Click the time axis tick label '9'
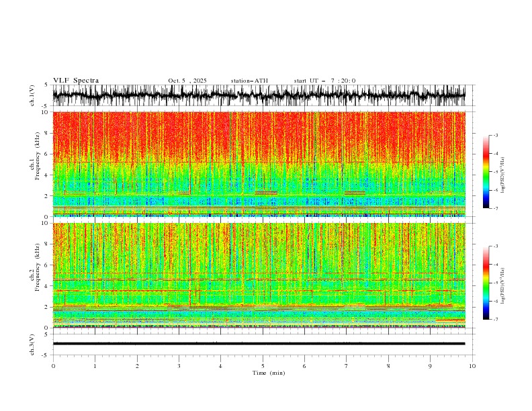This screenshot has width=532, height=411. pos(430,366)
